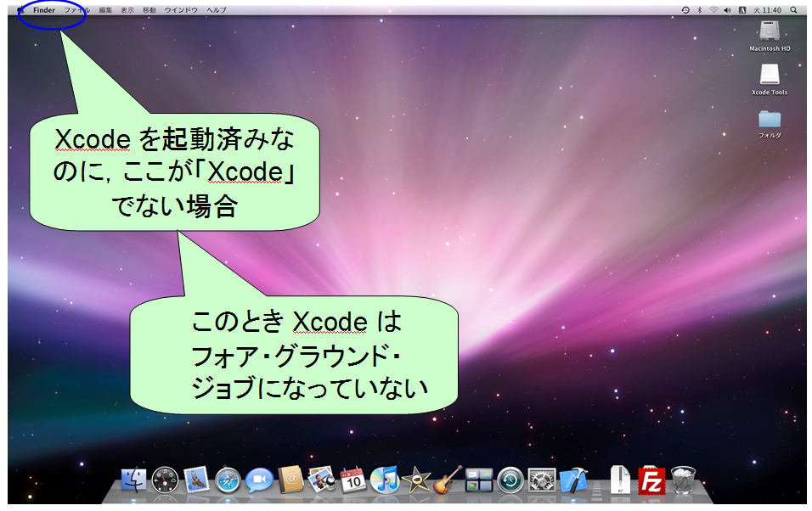Launch Preview from the Dock
Screen dimensions: 812x511
322,480
